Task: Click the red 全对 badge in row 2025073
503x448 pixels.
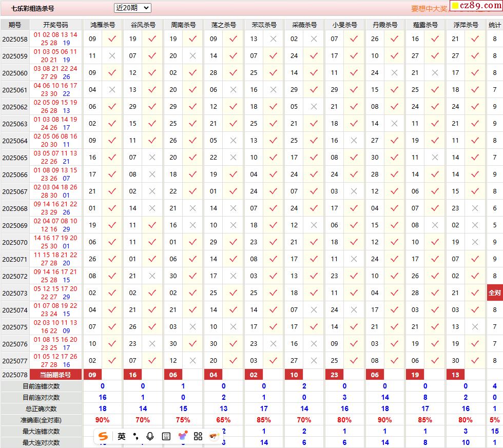Action: point(495,293)
